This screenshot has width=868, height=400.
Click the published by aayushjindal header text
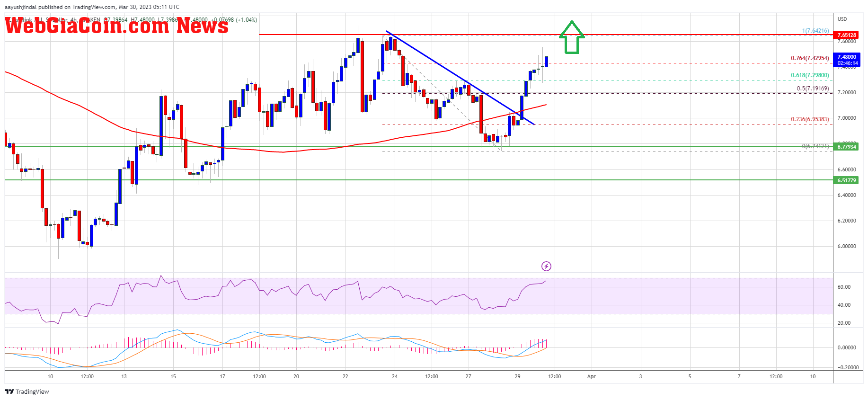(x=92, y=7)
